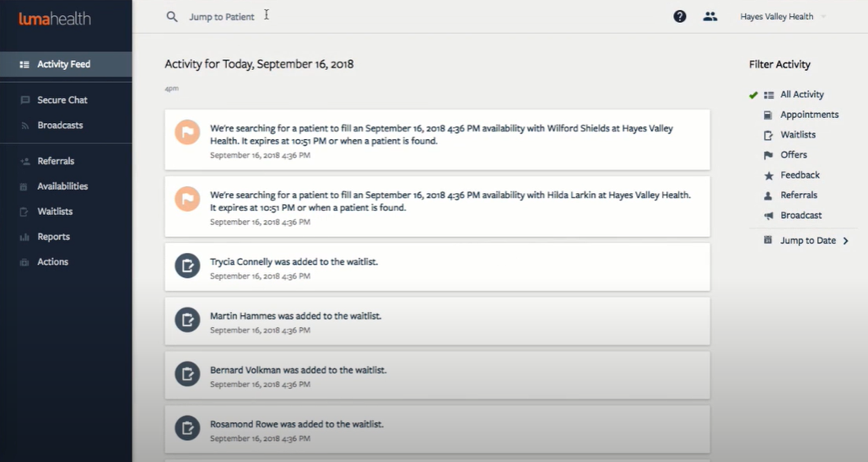Expand Jump to Date chevron
868x462 pixels.
pos(845,241)
